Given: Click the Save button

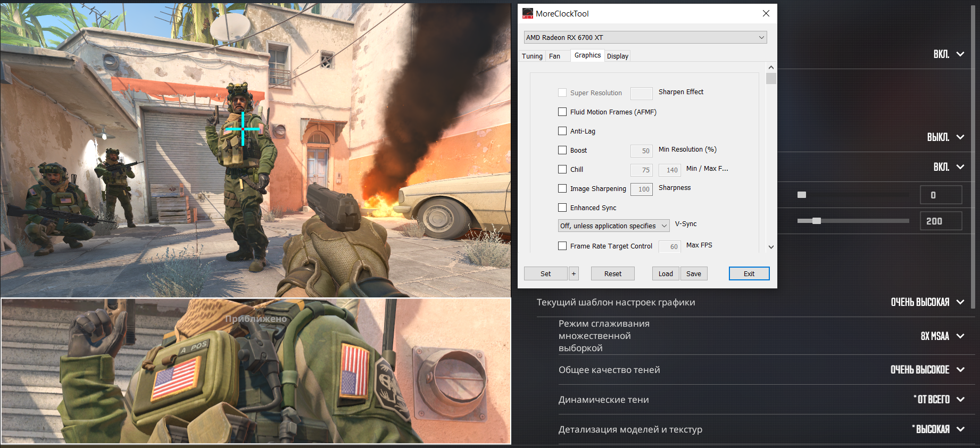Looking at the screenshot, I should [x=694, y=273].
